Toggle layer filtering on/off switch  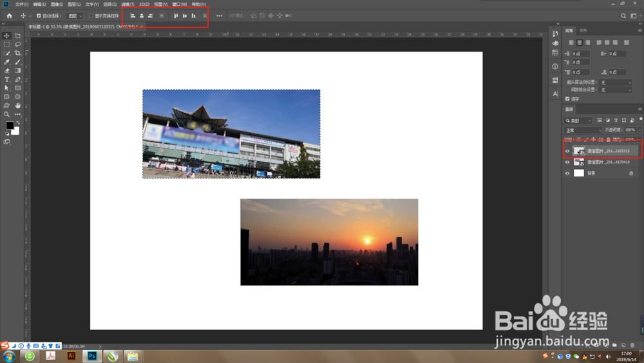point(640,120)
